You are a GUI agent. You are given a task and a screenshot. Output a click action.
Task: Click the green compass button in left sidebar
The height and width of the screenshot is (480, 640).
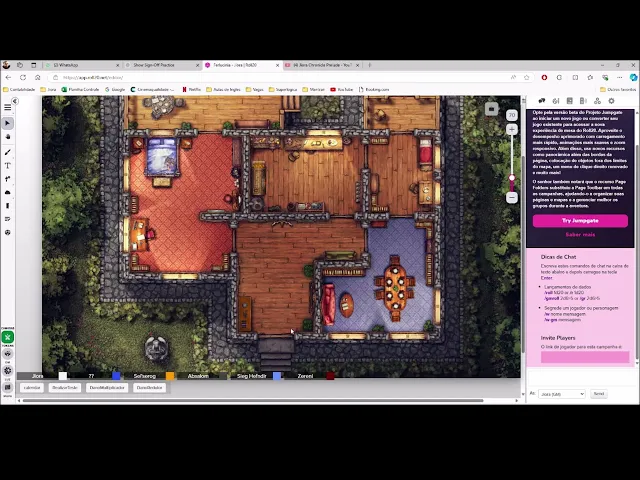click(7, 337)
